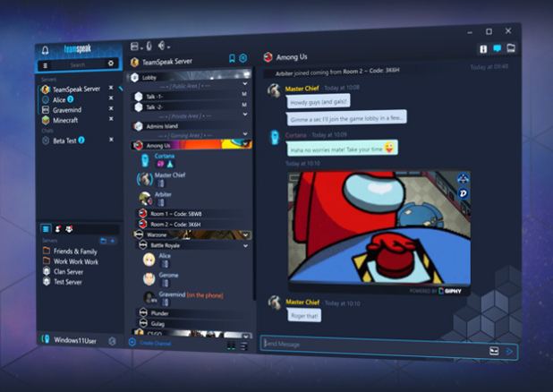Image resolution: width=553 pixels, height=392 pixels.
Task: Click Create Channel link
Action: (x=155, y=343)
